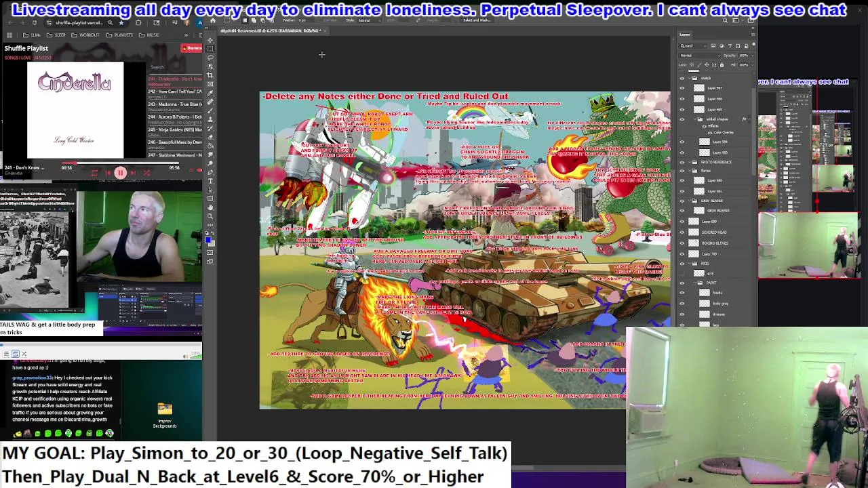Image resolution: width=868 pixels, height=488 pixels.
Task: Collapse the sketch group
Action: click(690, 78)
